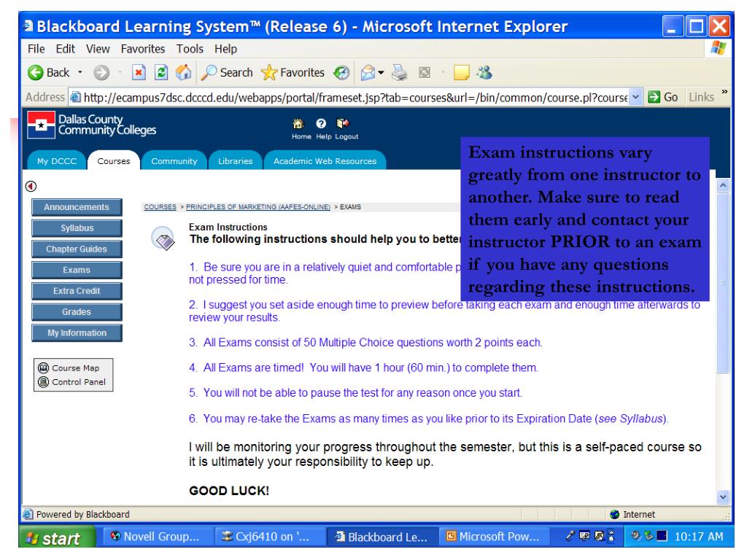Viewport: 747px width, 560px height.
Task: Click the Internet zone globe in status bar
Action: coord(614,514)
